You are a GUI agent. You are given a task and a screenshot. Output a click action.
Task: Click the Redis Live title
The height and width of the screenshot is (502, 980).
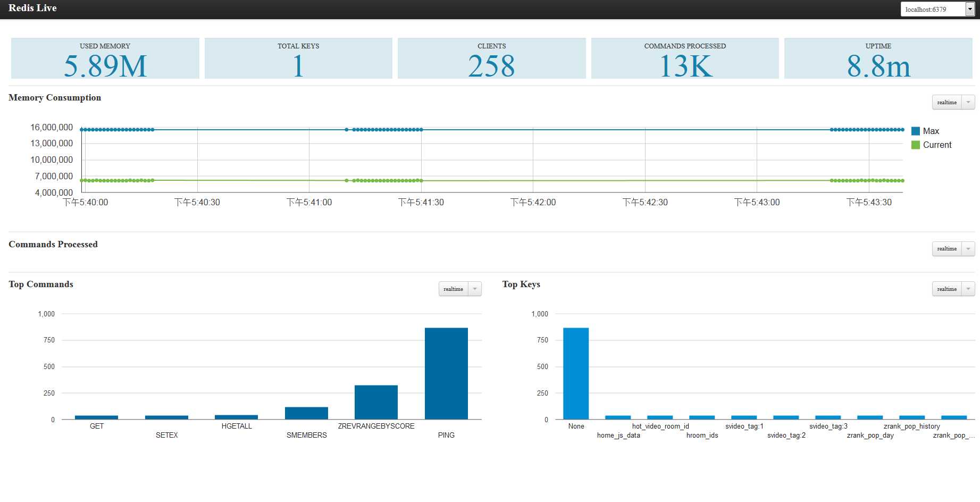coord(32,8)
